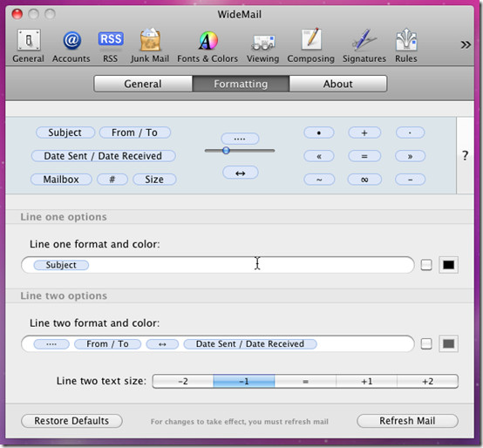The image size is (483, 448).
Task: Open the black line one color well
Action: tap(448, 265)
